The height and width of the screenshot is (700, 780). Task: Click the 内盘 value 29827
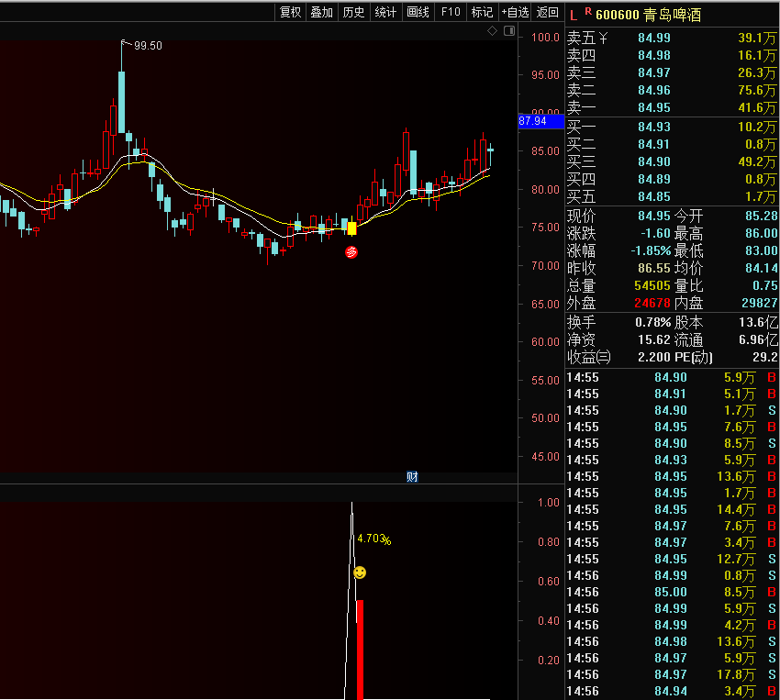point(760,303)
